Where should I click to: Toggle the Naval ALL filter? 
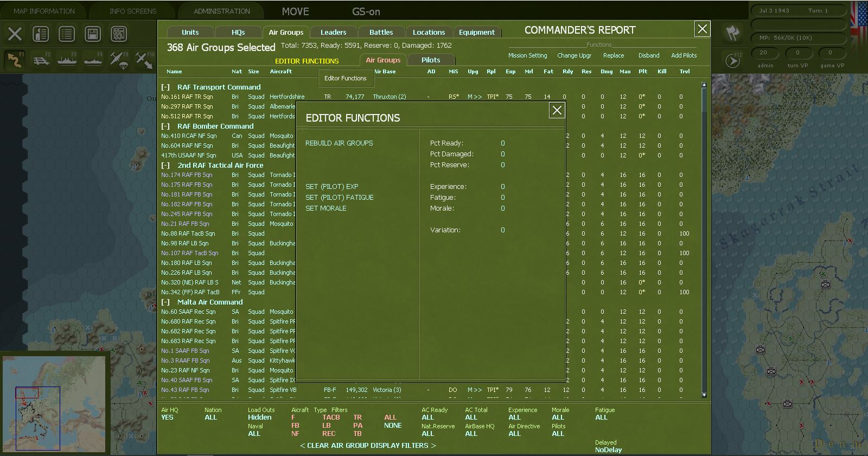tap(254, 434)
